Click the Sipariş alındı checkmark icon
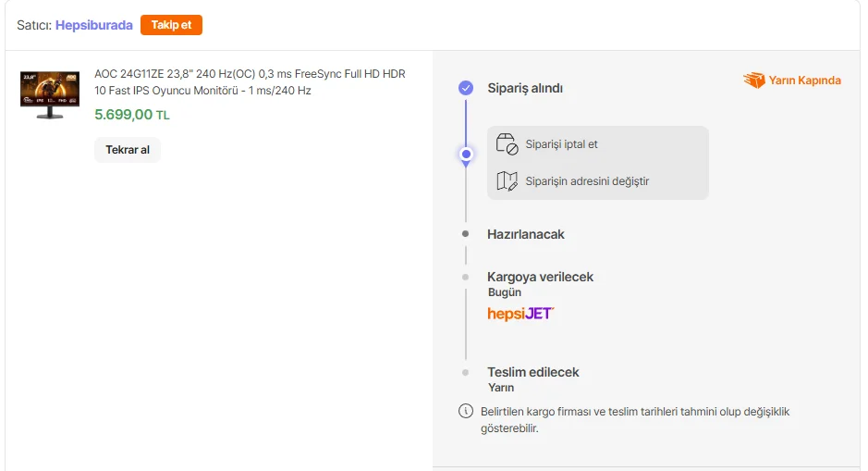Screen dimensions: 868x471 pos(466,88)
